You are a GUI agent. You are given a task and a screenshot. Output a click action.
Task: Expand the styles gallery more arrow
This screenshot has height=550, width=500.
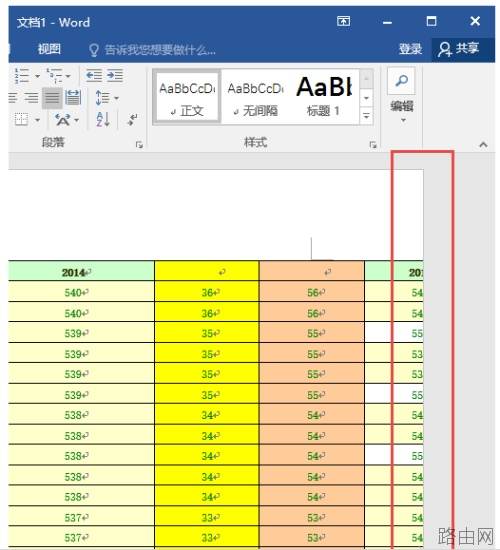[366, 115]
